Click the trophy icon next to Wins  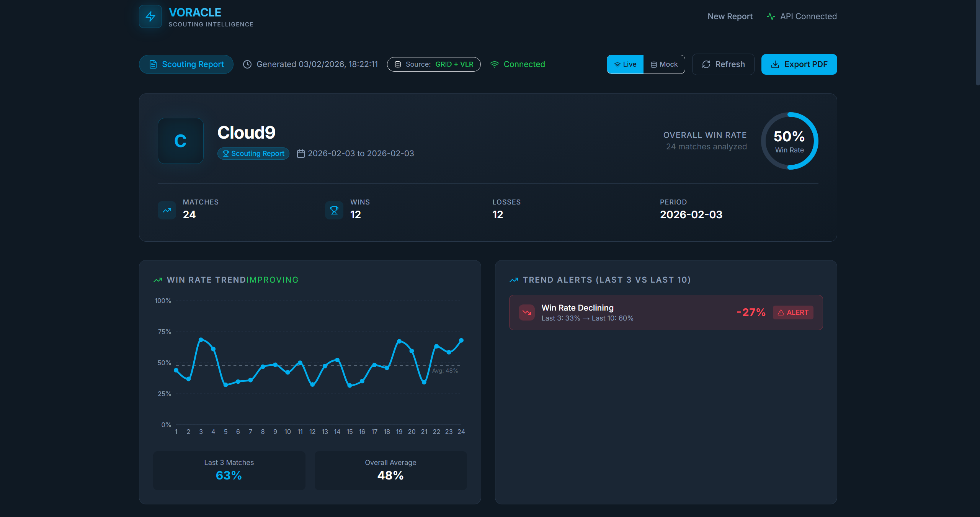(x=334, y=210)
